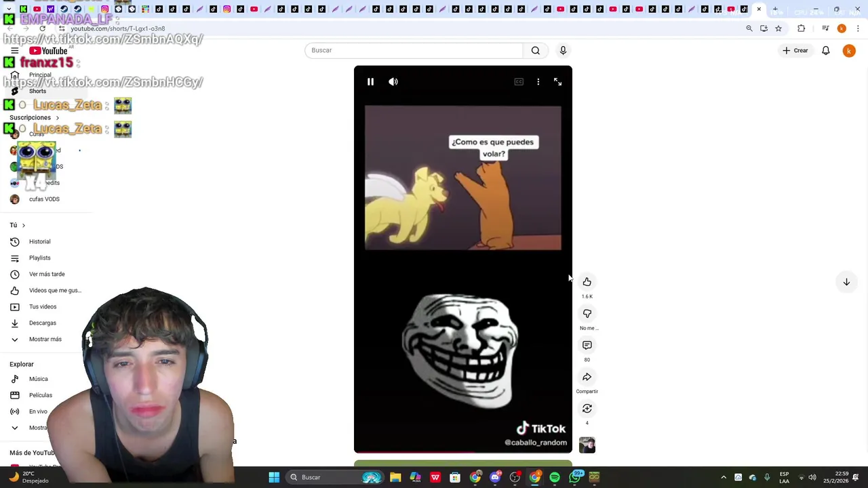Start voice search with the microphone
Viewport: 868px width, 488px height.
click(x=563, y=50)
